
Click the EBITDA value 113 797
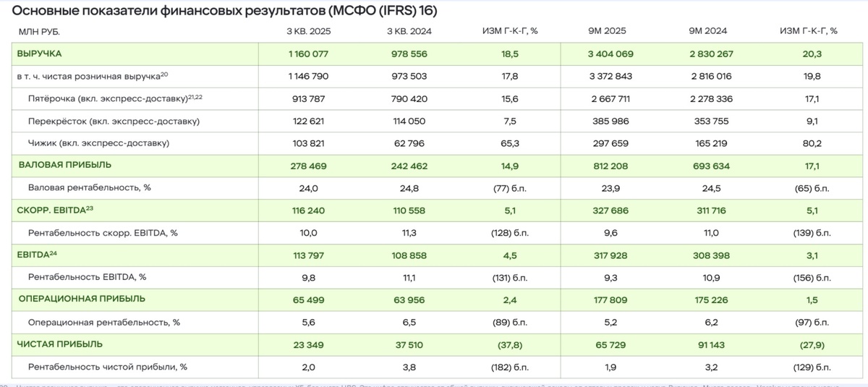click(308, 255)
